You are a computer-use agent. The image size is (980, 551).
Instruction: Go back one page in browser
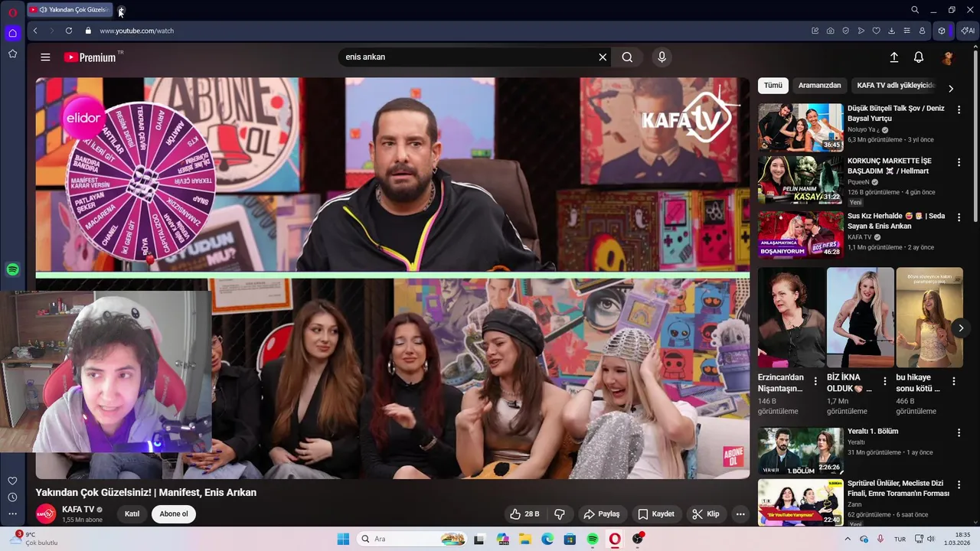(x=35, y=31)
